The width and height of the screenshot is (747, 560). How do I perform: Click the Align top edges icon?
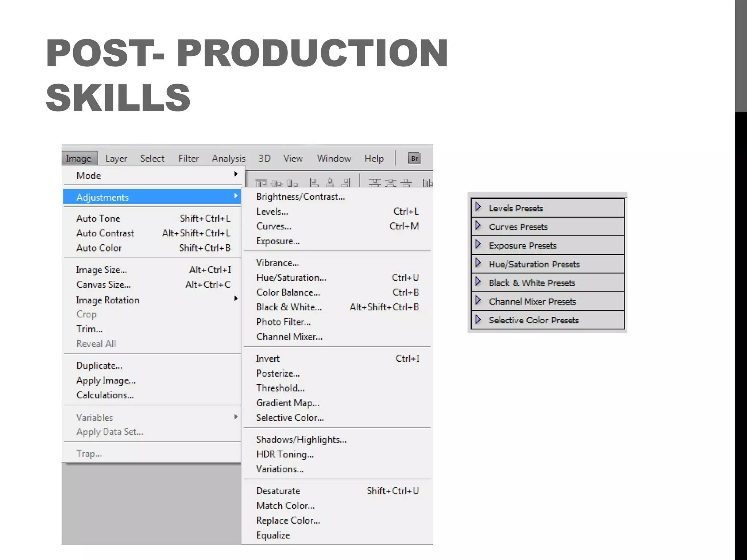tap(261, 183)
